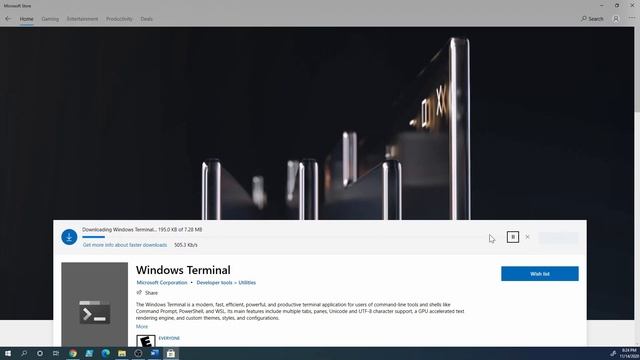
Task: Click the '505.3 Kb/s' download speed text
Action: [186, 245]
